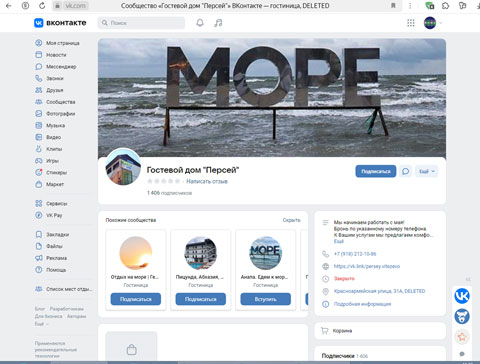This screenshot has height=364, width=480.
Task: Click the Для бизнеса footer link
Action: 48,316
